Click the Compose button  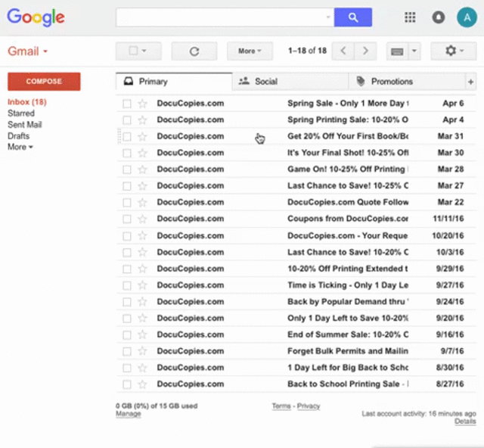44,82
